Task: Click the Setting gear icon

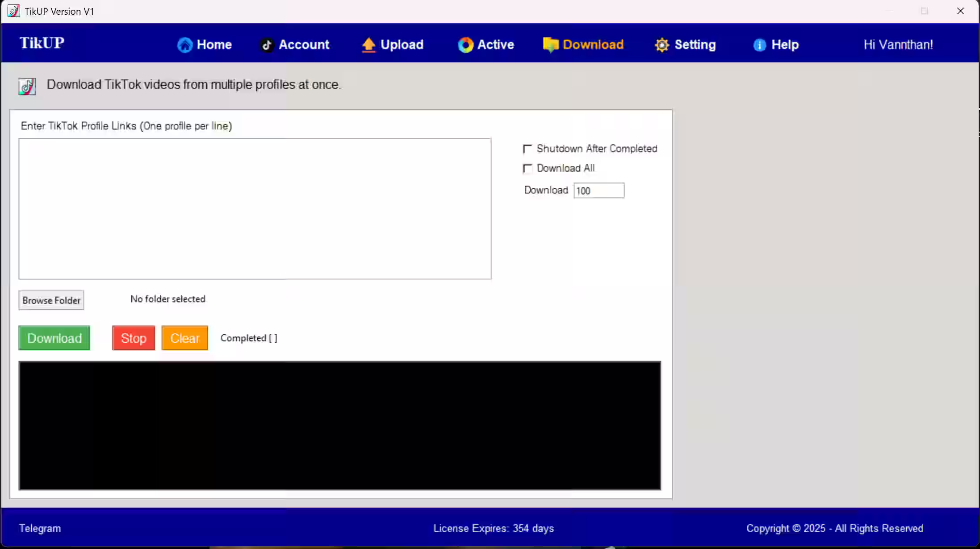Action: click(662, 45)
